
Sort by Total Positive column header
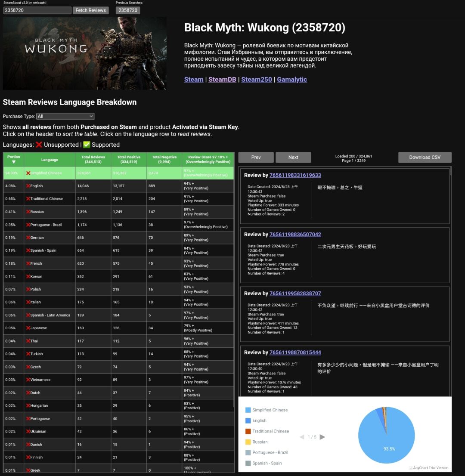point(129,159)
